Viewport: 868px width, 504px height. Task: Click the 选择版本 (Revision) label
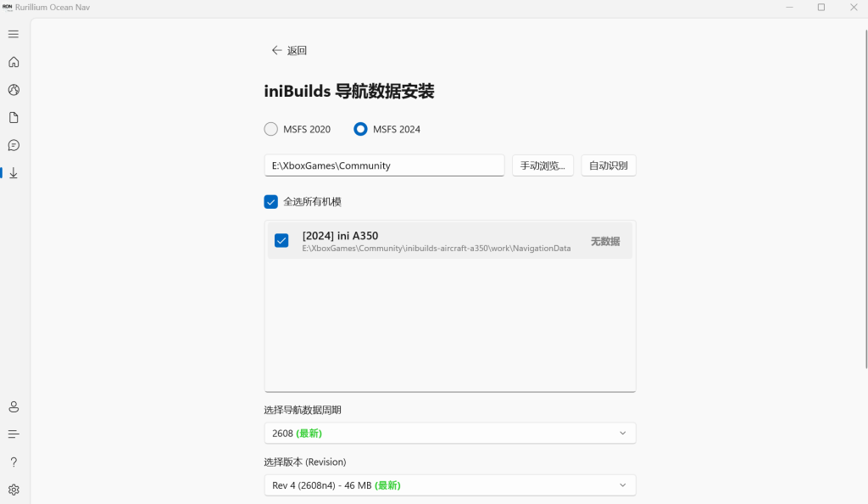pyautogui.click(x=305, y=462)
